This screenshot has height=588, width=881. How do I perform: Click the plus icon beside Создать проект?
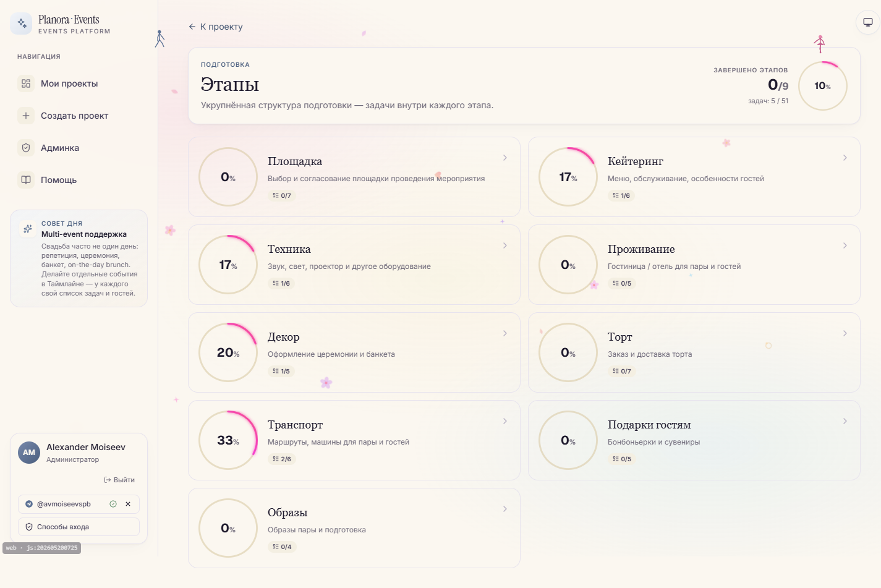pyautogui.click(x=26, y=116)
